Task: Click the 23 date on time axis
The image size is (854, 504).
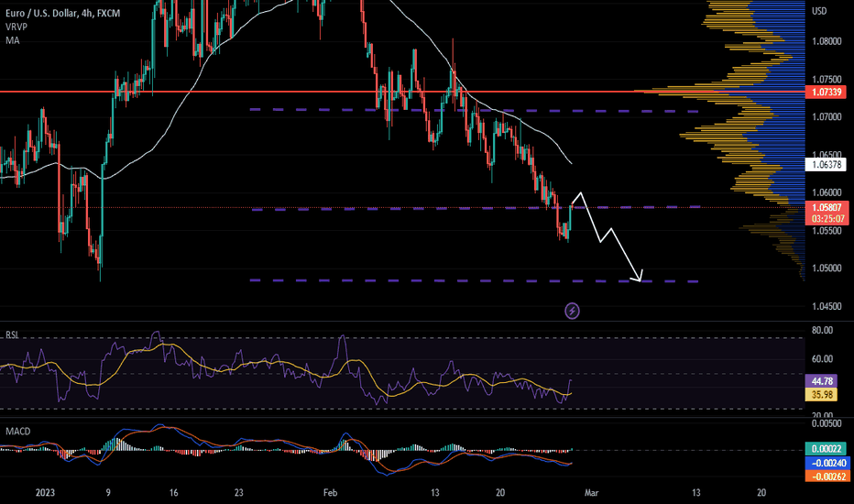Action: pyautogui.click(x=238, y=493)
